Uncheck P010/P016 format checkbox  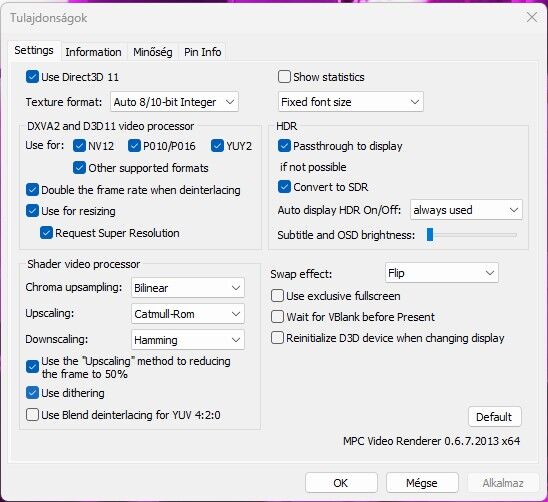click(x=134, y=146)
